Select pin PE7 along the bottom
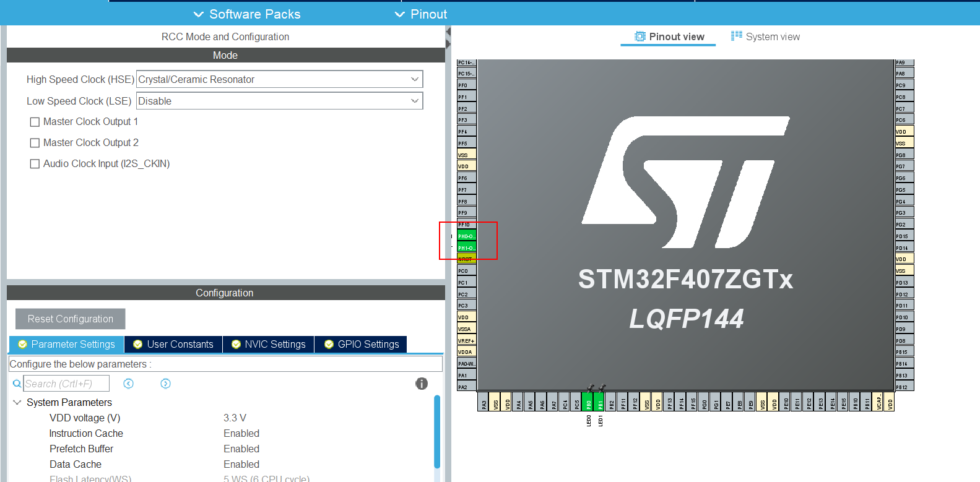The height and width of the screenshot is (482, 980). pos(727,402)
